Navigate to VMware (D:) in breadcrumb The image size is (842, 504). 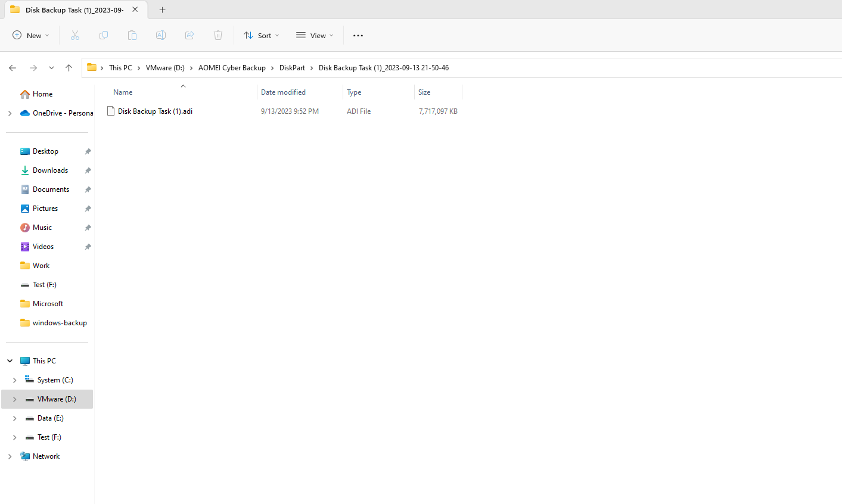tap(165, 68)
